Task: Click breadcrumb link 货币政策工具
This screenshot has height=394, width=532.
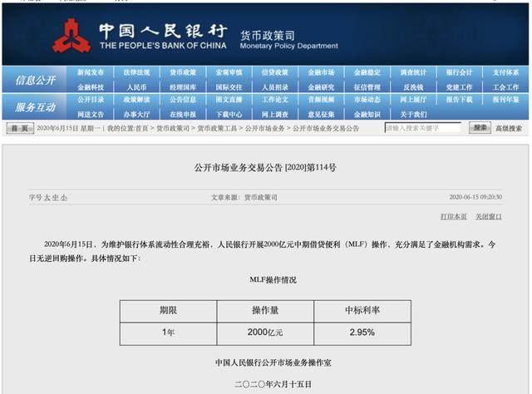Action: click(x=217, y=128)
